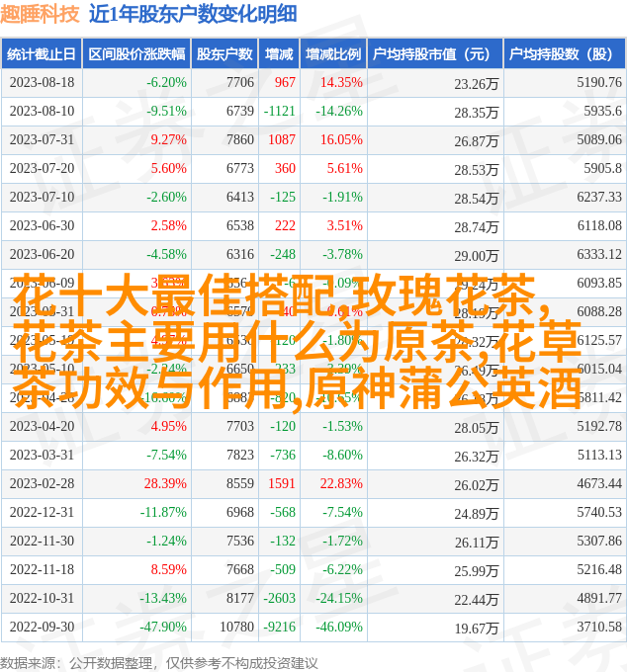
Task: Click the 数据来源 footer note
Action: tap(158, 662)
